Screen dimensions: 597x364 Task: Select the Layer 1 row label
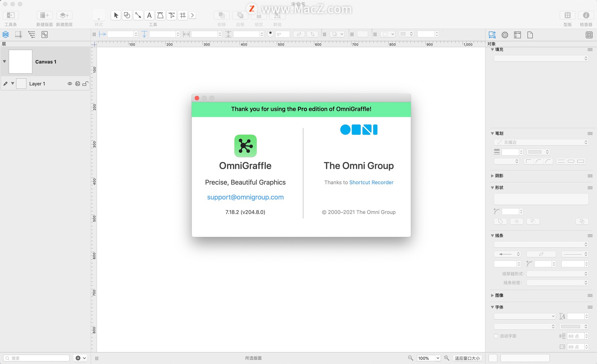(37, 84)
